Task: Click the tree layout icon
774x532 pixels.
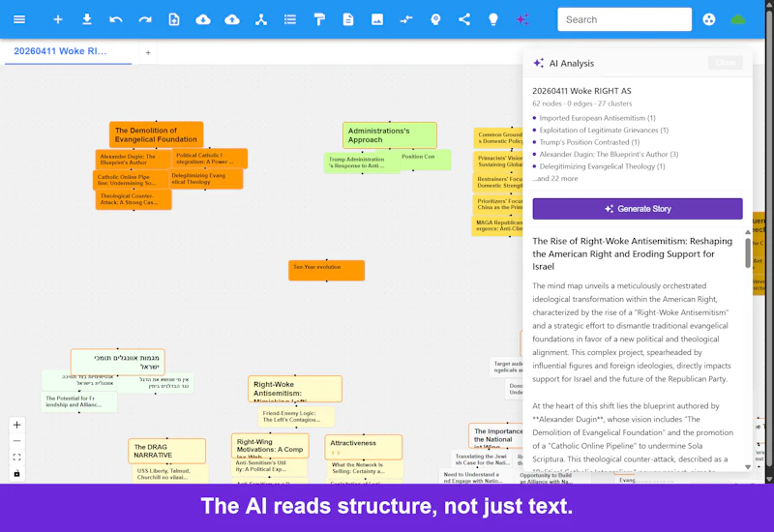Action: coord(261,19)
